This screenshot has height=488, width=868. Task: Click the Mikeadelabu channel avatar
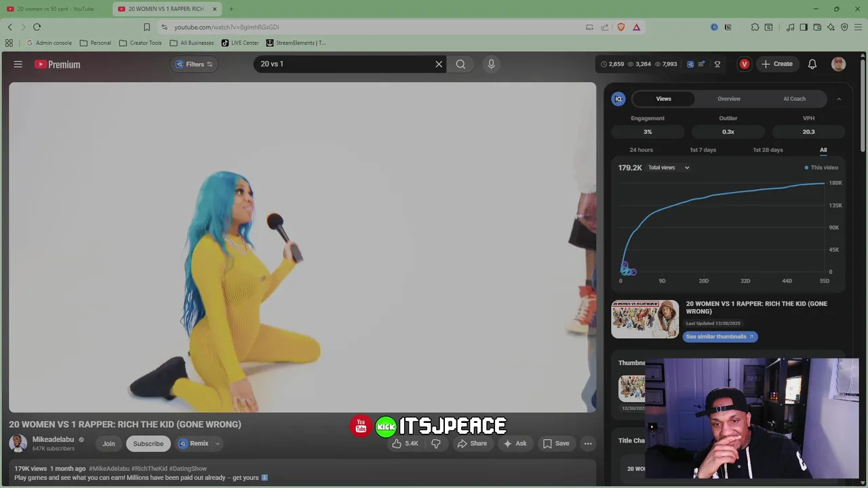click(x=18, y=443)
